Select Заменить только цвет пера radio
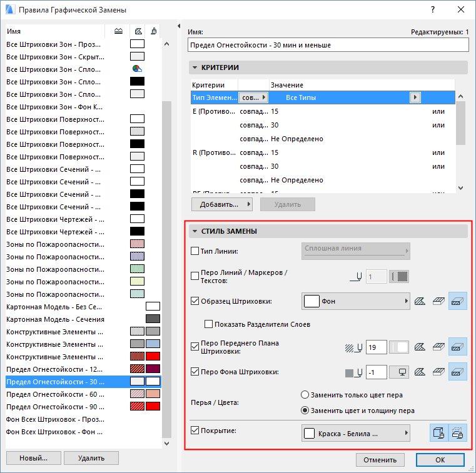Screen dimensions: 476x473 305,395
